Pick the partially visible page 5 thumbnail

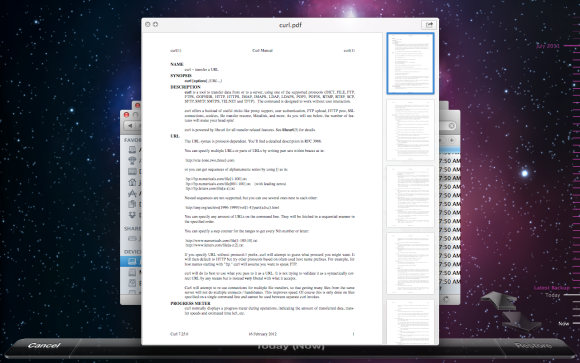click(410, 322)
